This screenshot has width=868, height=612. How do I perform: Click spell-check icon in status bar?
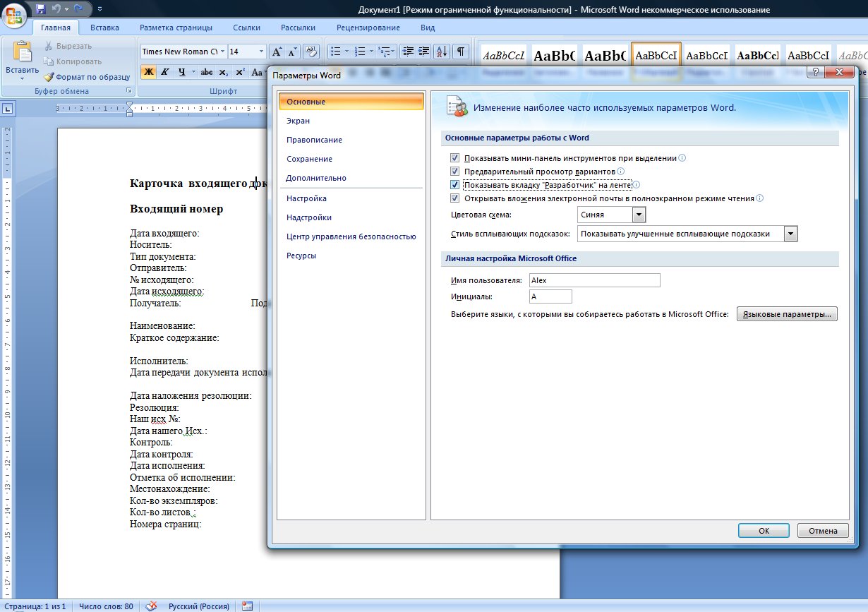[151, 606]
